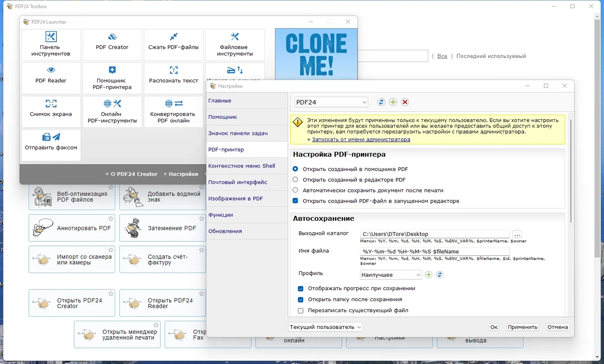Favorite star on Затемнение PDF tile

pos(201,219)
